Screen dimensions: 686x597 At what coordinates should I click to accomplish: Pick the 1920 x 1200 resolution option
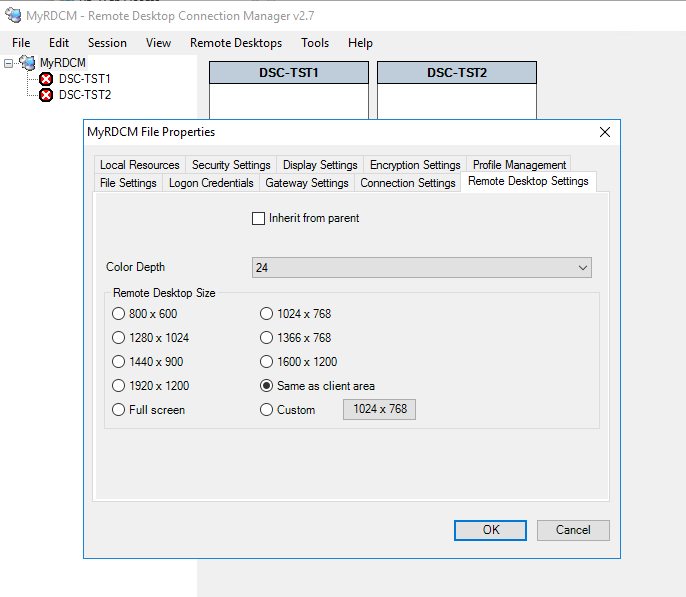point(119,386)
